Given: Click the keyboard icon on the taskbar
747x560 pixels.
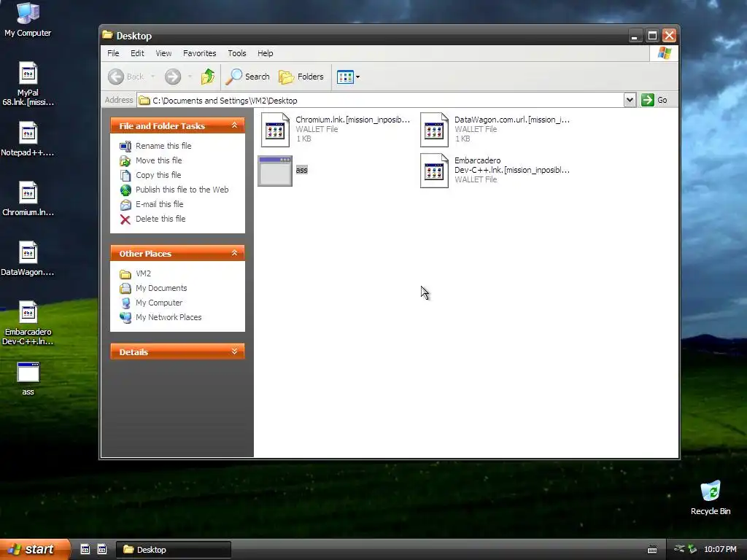Looking at the screenshot, I should 652,550.
